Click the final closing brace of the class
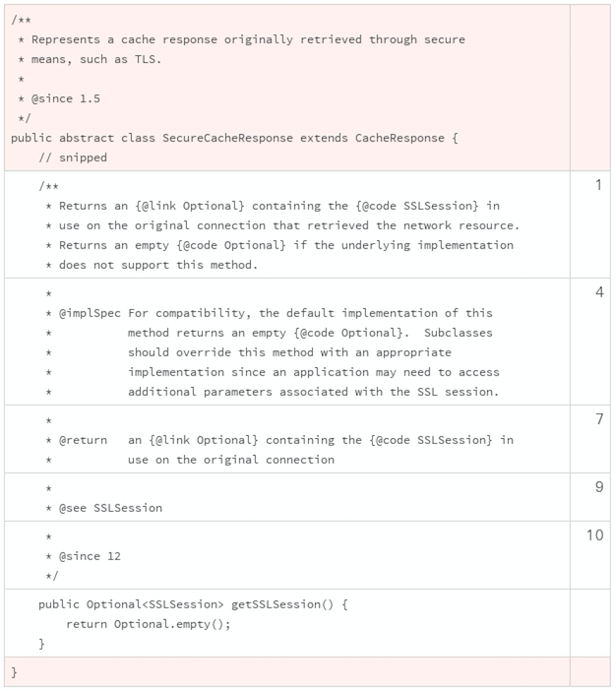This screenshot has width=616, height=691. 15,671
